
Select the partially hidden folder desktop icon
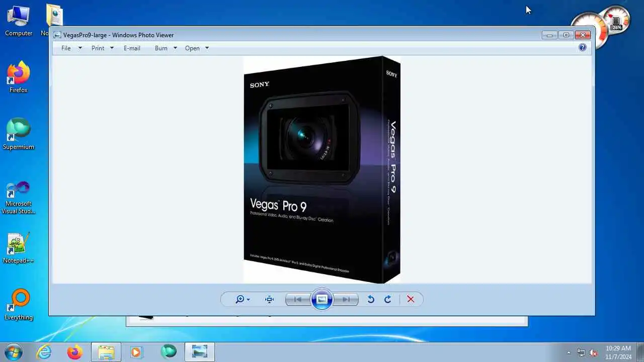[x=54, y=20]
